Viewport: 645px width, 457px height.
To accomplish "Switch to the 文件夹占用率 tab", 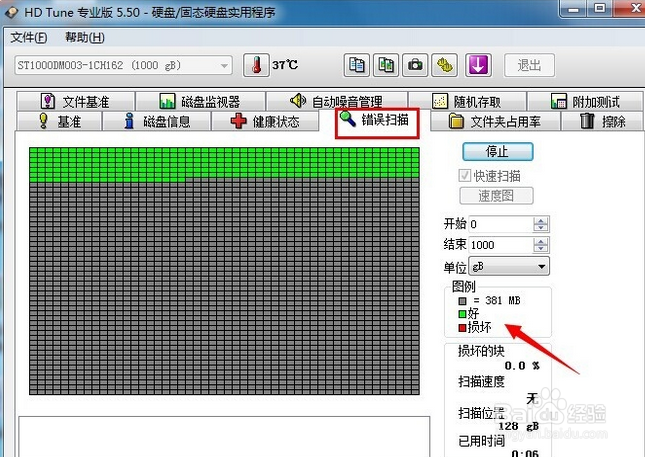I will pyautogui.click(x=495, y=121).
